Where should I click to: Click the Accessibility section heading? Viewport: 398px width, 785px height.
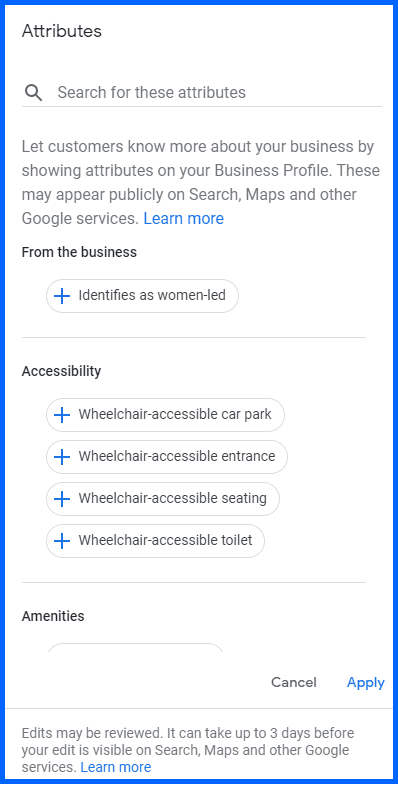click(61, 371)
